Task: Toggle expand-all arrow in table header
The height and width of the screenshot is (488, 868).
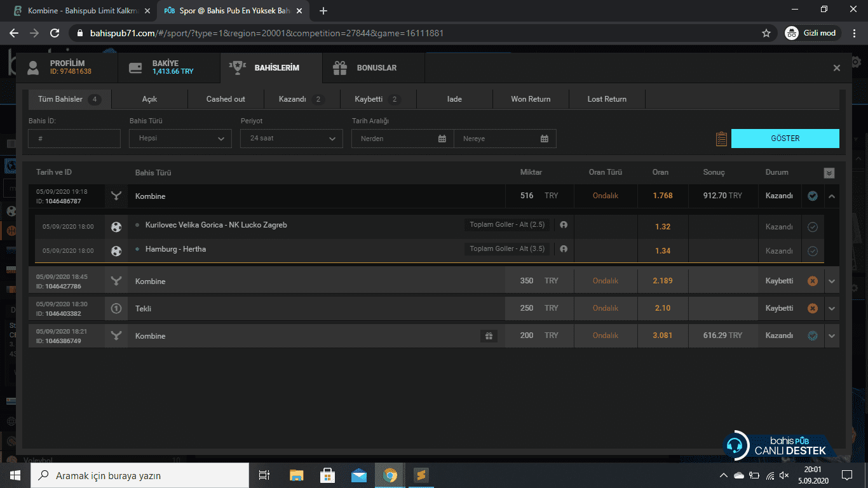Action: pyautogui.click(x=829, y=173)
